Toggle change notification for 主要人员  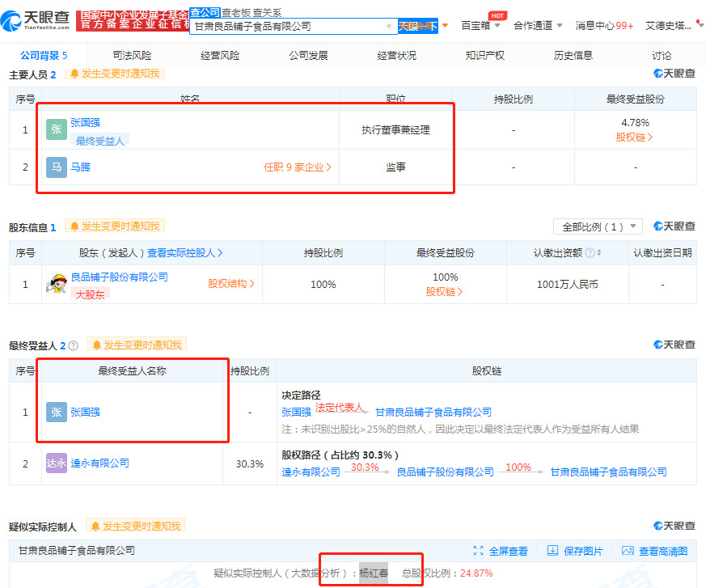pos(114,74)
